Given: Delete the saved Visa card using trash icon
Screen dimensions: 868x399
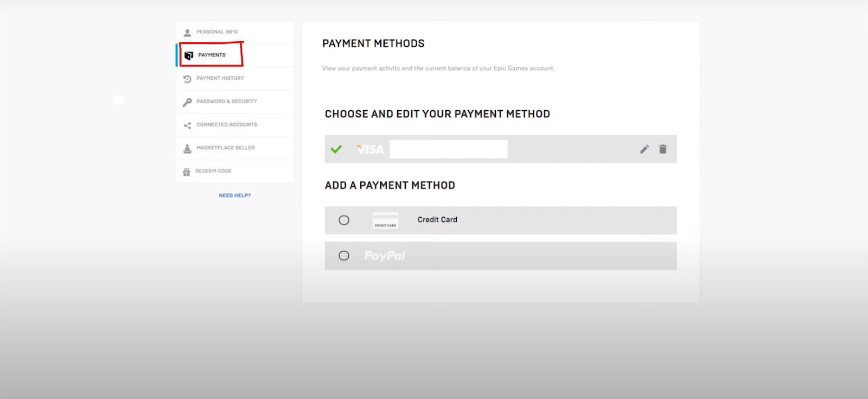Looking at the screenshot, I should click(663, 149).
